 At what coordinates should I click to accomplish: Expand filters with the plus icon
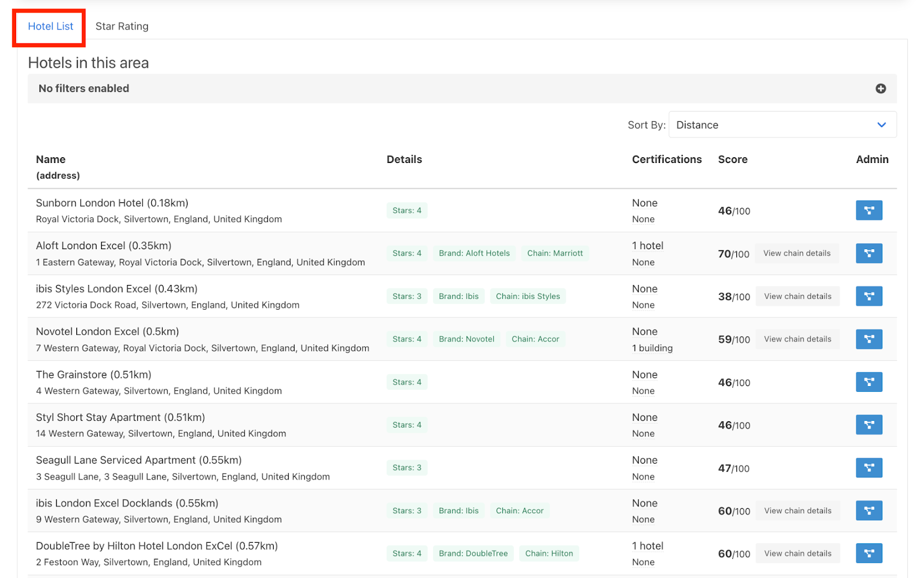(x=880, y=88)
